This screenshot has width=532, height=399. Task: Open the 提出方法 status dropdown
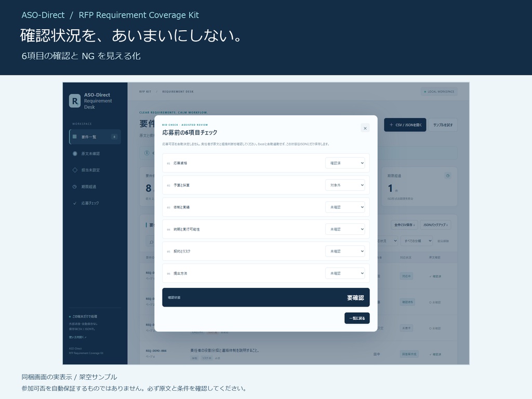point(345,273)
